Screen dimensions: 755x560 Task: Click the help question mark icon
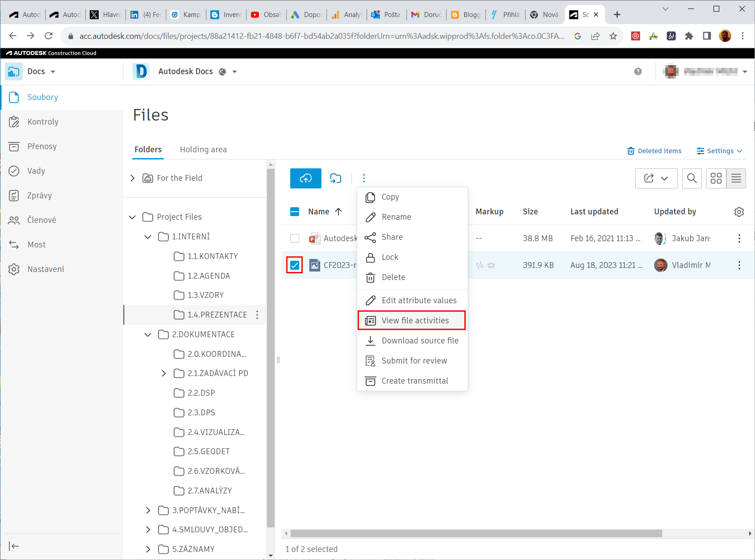pyautogui.click(x=638, y=71)
